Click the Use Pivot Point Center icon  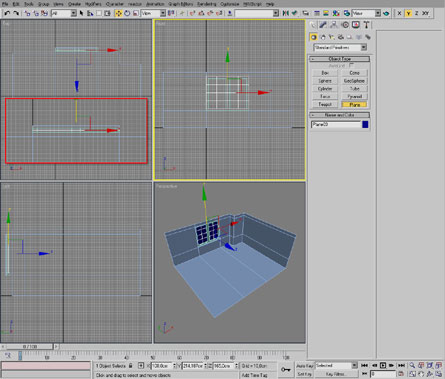click(x=171, y=13)
